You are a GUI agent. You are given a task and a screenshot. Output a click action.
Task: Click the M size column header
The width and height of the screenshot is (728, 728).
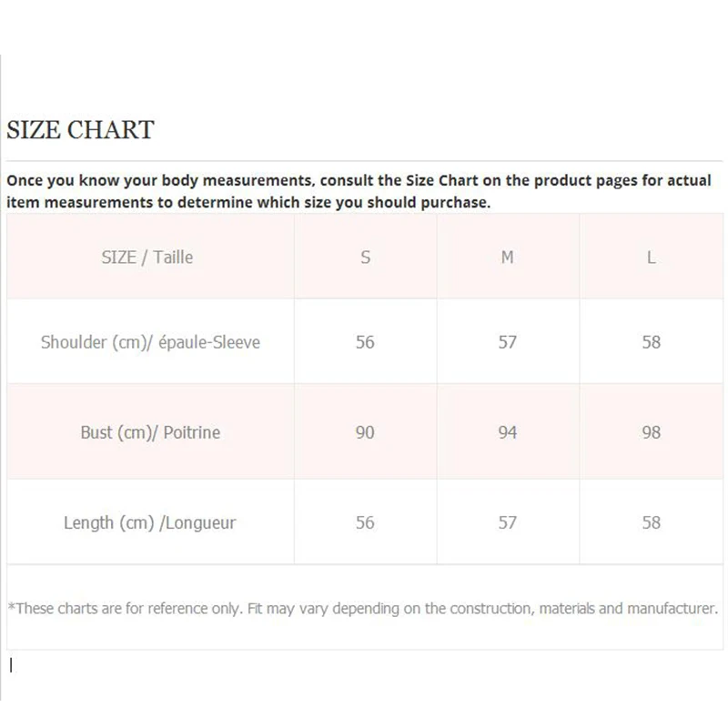[x=508, y=258]
